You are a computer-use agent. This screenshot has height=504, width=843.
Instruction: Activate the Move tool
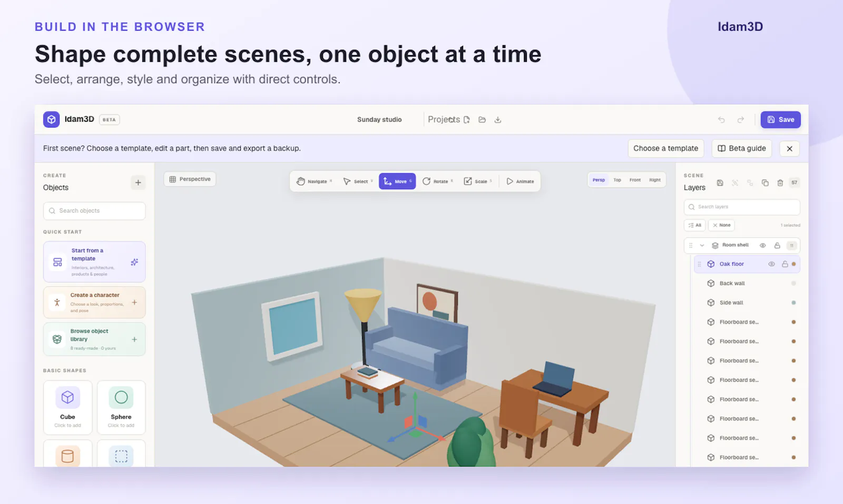397,181
